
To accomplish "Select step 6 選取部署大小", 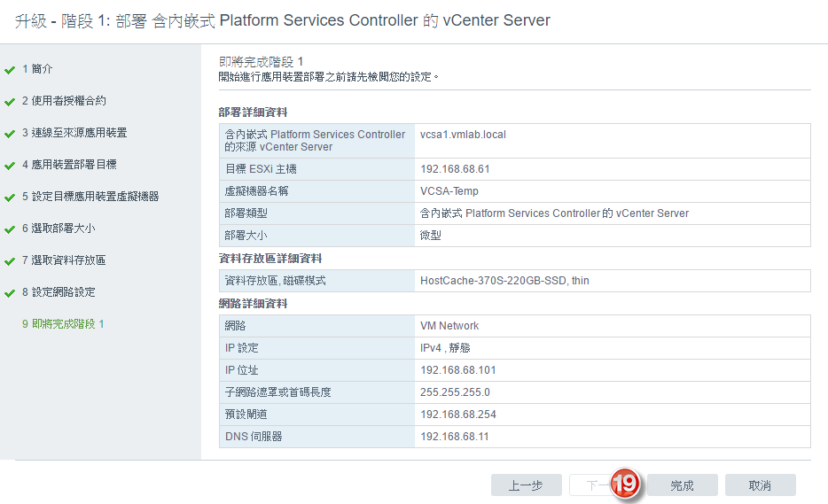I will pos(59,229).
